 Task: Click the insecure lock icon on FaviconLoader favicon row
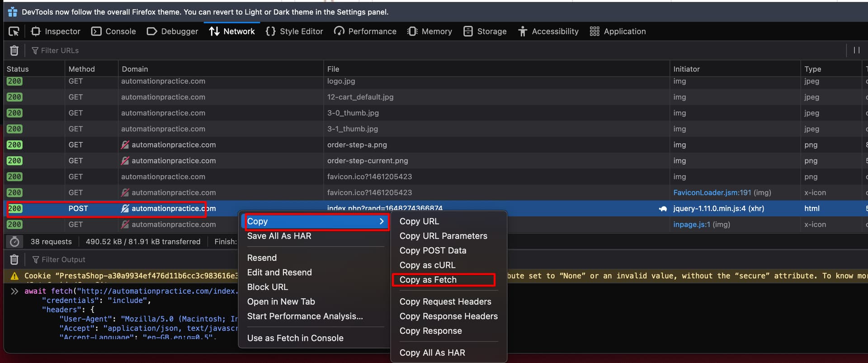click(125, 193)
